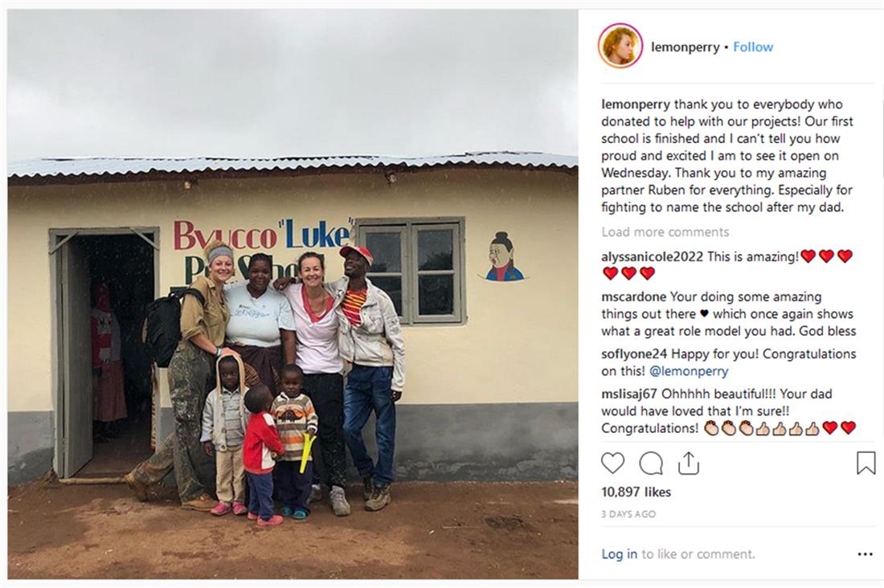Image resolution: width=884 pixels, height=588 pixels.
Task: Visit commenter mscardone's profile
Action: pyautogui.click(x=634, y=296)
